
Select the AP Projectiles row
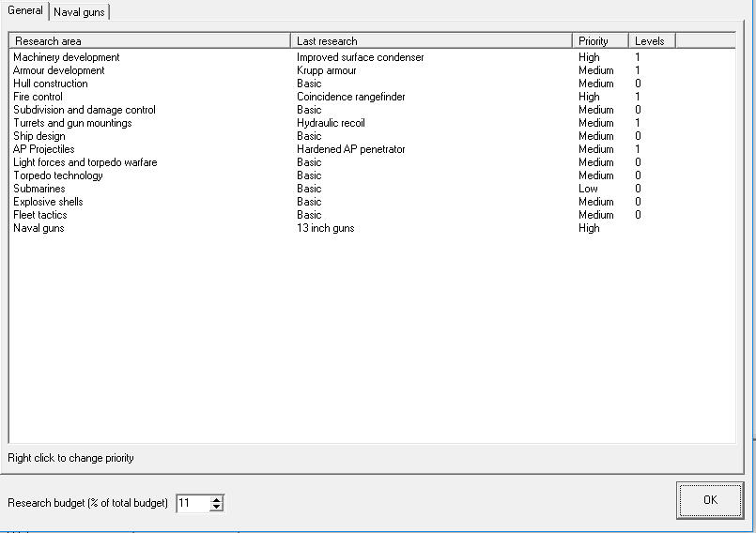pos(44,149)
